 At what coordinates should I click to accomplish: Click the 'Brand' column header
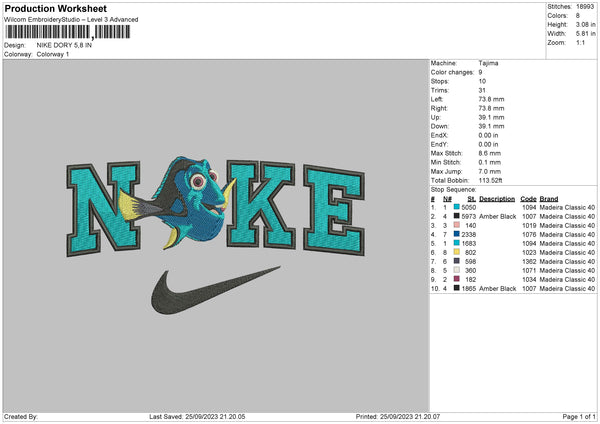[549, 199]
